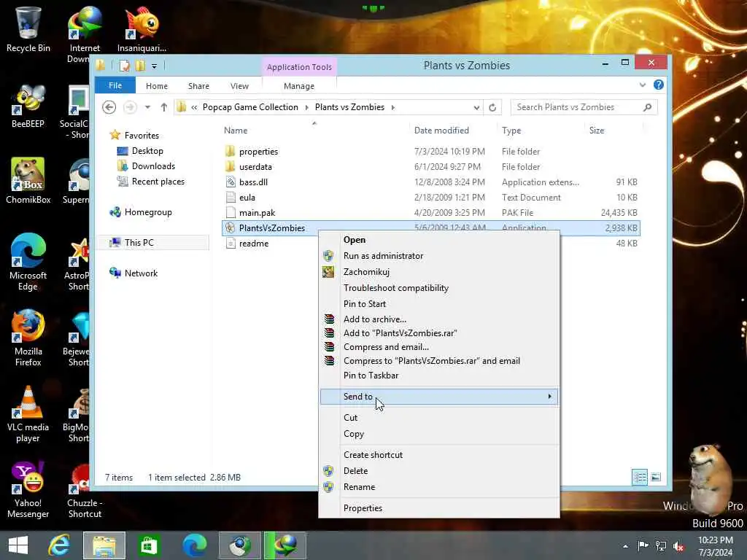Open recent locations dropdown arrow
This screenshot has height=560, width=747.
pos(147,107)
